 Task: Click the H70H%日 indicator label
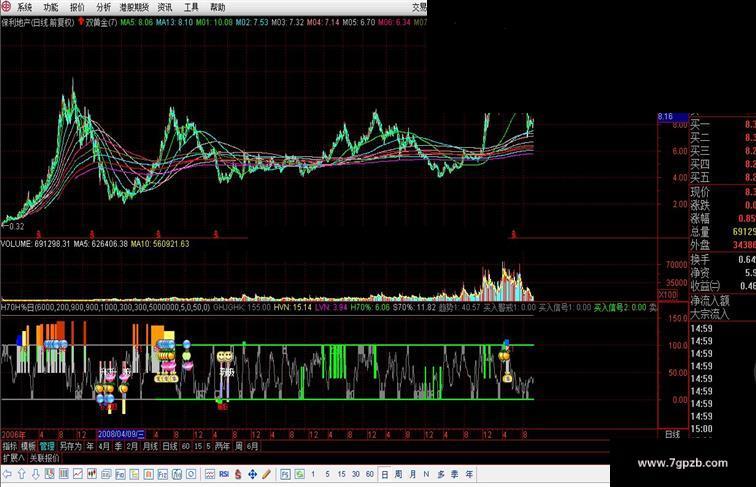coord(17,307)
